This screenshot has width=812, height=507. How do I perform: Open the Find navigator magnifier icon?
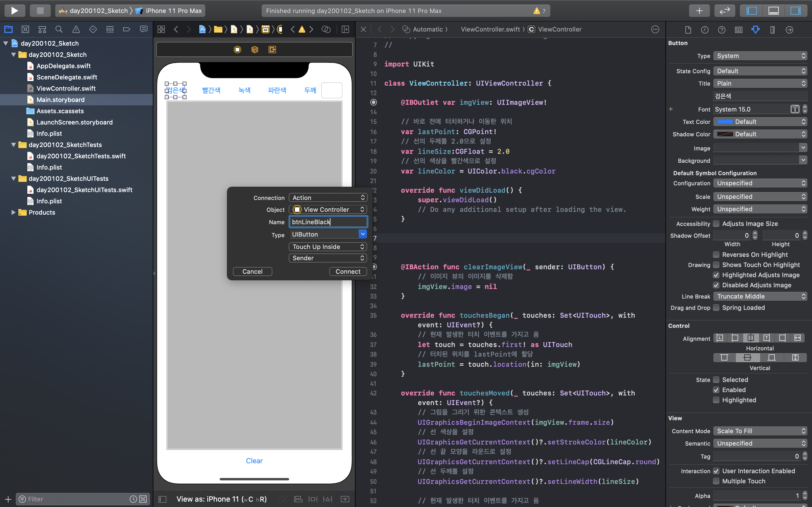pyautogui.click(x=59, y=30)
